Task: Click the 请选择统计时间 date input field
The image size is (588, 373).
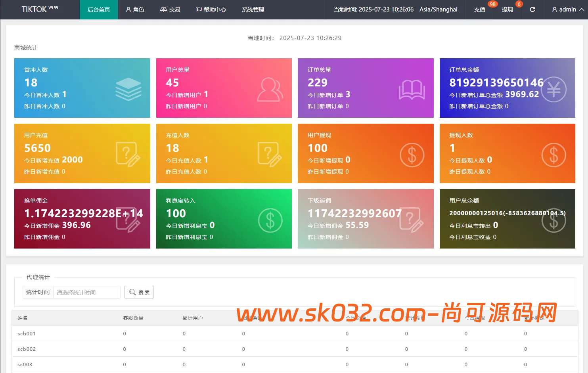Action: pyautogui.click(x=86, y=292)
